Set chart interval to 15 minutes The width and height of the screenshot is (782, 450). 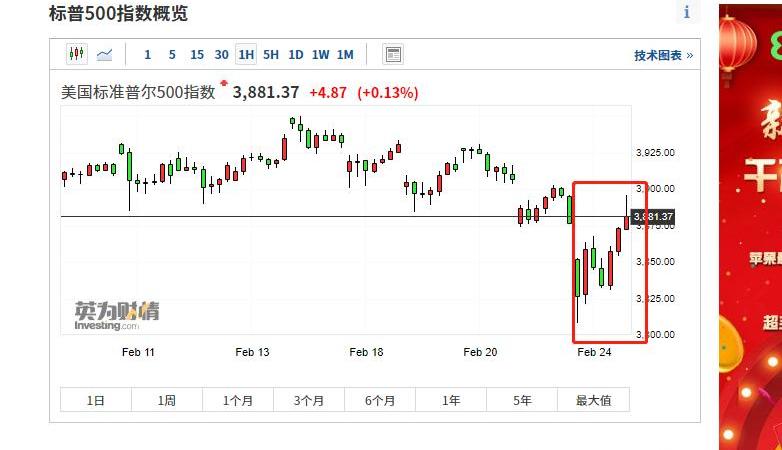click(x=197, y=55)
